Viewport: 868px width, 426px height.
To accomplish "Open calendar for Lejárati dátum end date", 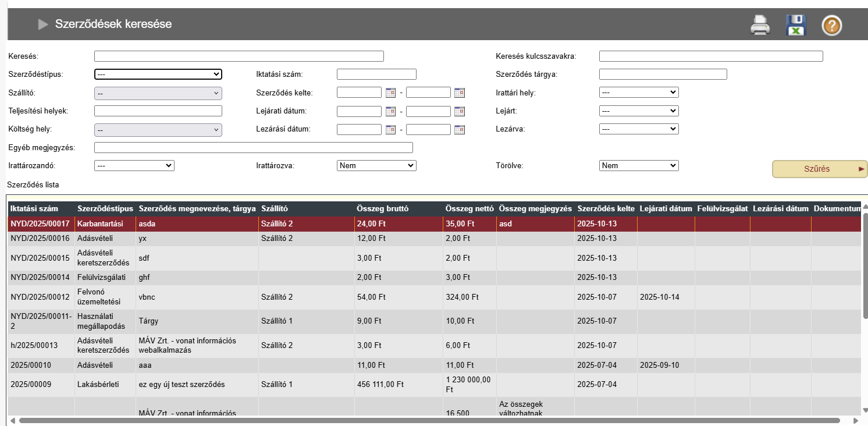I will pyautogui.click(x=460, y=111).
